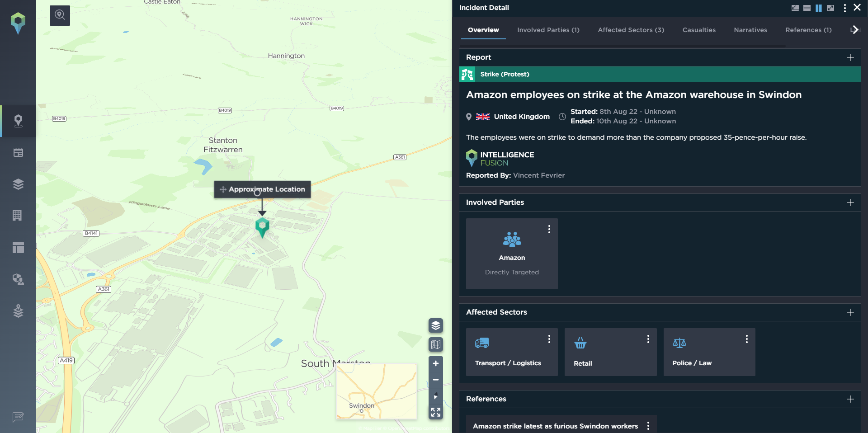The height and width of the screenshot is (433, 868).
Task: Click the Swindon overview minimap
Action: [377, 391]
